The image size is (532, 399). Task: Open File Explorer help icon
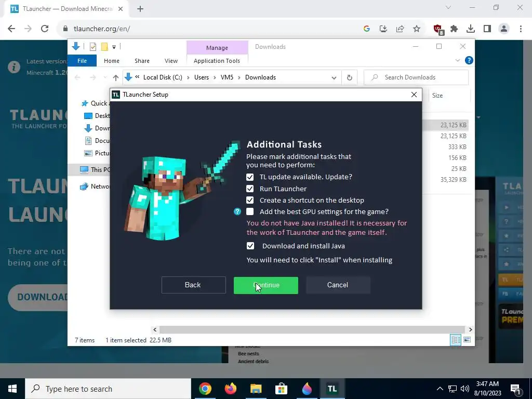tap(469, 60)
